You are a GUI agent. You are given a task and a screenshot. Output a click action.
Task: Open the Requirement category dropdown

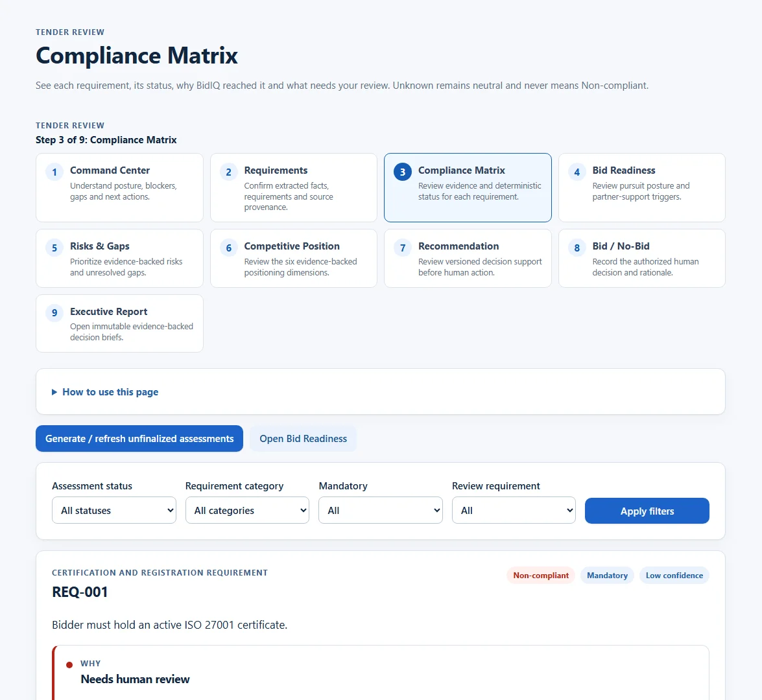(x=247, y=510)
